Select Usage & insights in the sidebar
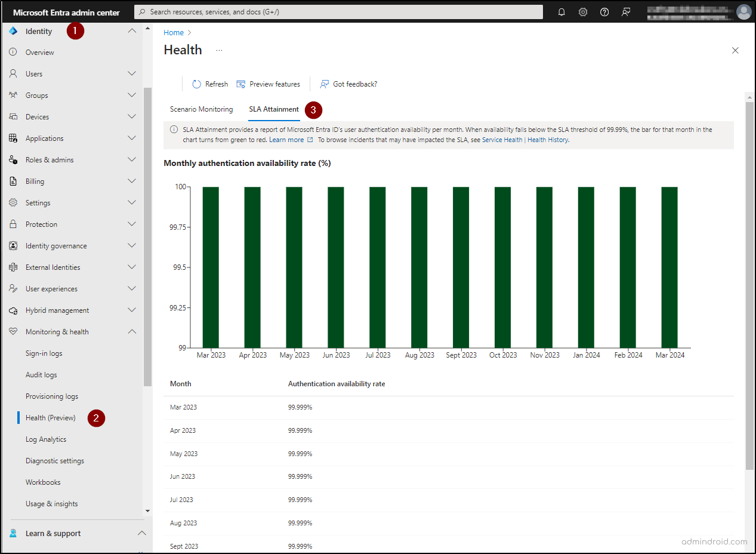756x554 pixels. 51,503
